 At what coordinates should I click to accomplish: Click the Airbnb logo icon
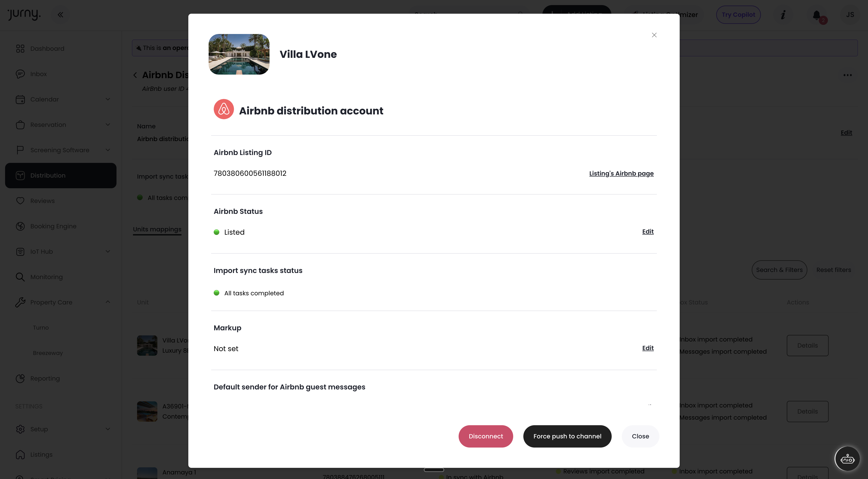tap(224, 109)
